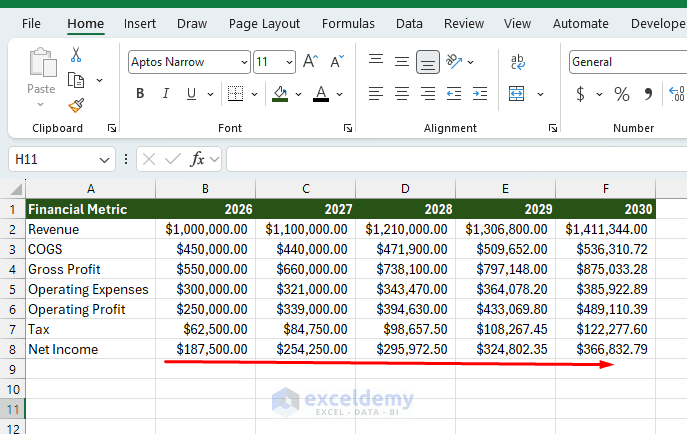Toggle Underline formatting

pyautogui.click(x=191, y=93)
